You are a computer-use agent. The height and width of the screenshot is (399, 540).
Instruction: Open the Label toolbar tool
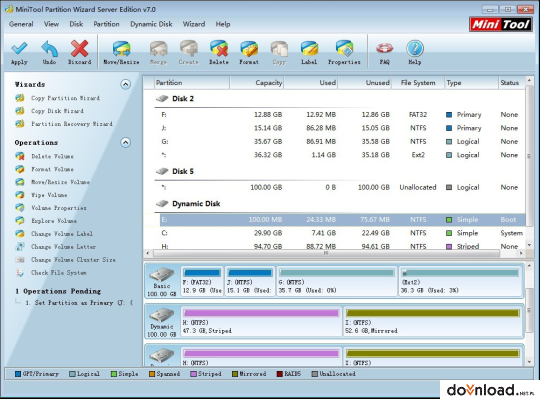(x=309, y=49)
